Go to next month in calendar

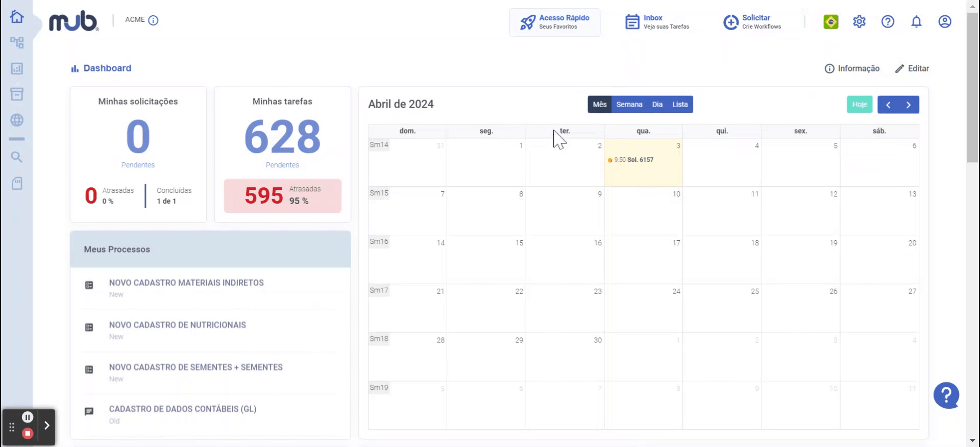coord(909,105)
